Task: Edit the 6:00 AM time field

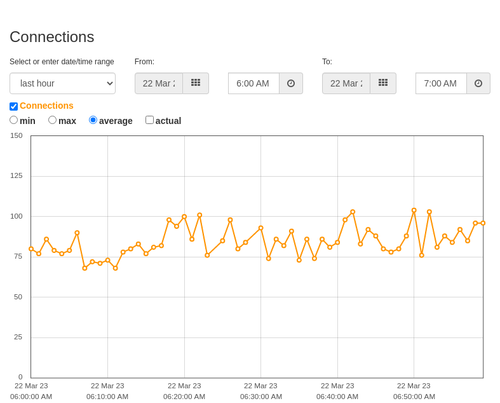Action: [254, 83]
